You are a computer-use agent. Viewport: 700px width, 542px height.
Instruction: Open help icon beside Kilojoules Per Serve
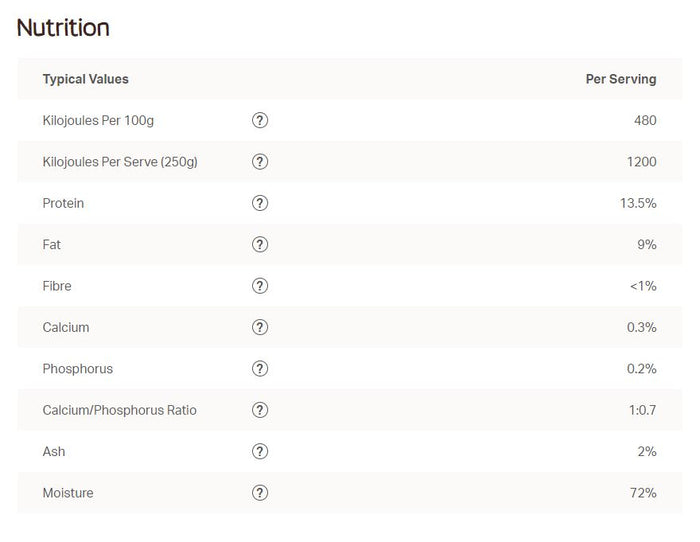coord(260,162)
